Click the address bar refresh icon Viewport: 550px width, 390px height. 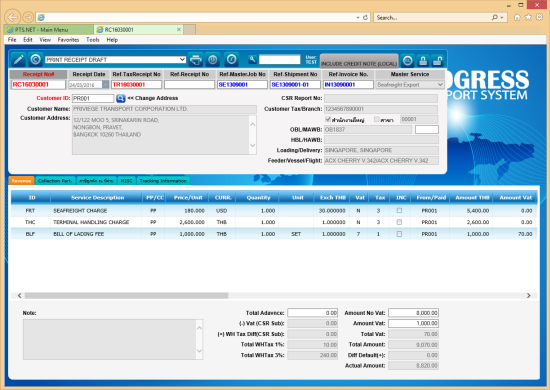click(365, 17)
